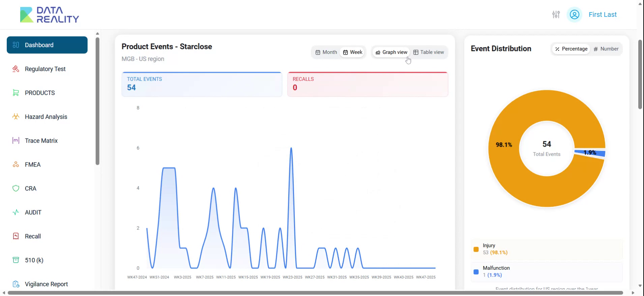Screen dimensions: 644x296
Task: Click the AUDIT pulse icon
Action: pos(16,212)
